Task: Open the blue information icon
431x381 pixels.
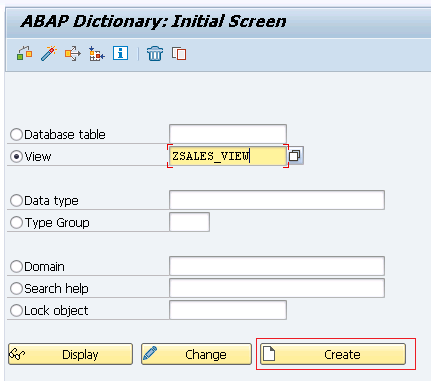Action: point(120,53)
